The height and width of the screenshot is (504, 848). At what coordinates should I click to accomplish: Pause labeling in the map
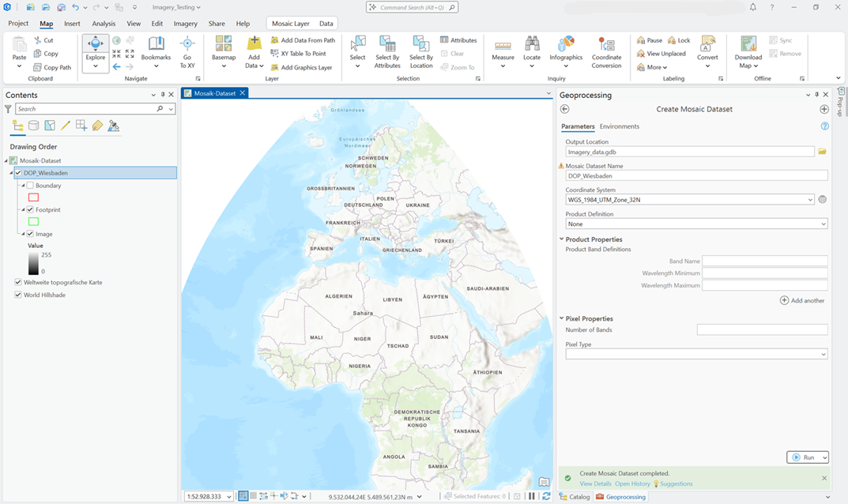tap(649, 40)
